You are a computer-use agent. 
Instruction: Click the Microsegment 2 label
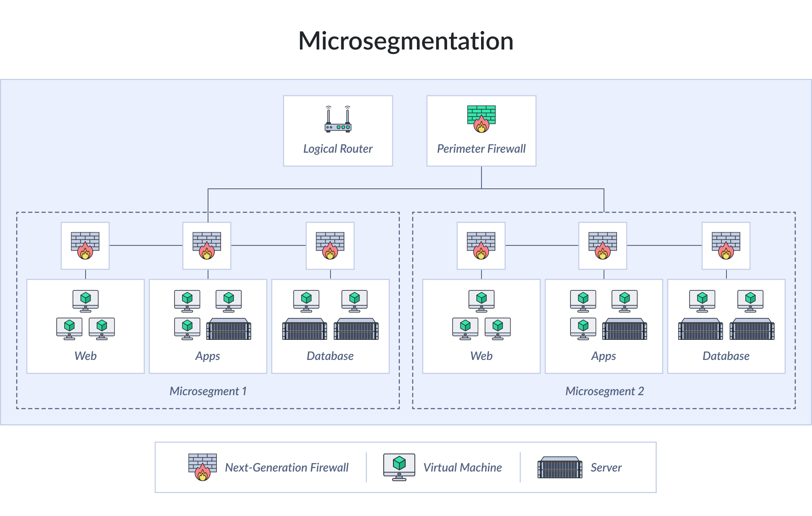[604, 391]
